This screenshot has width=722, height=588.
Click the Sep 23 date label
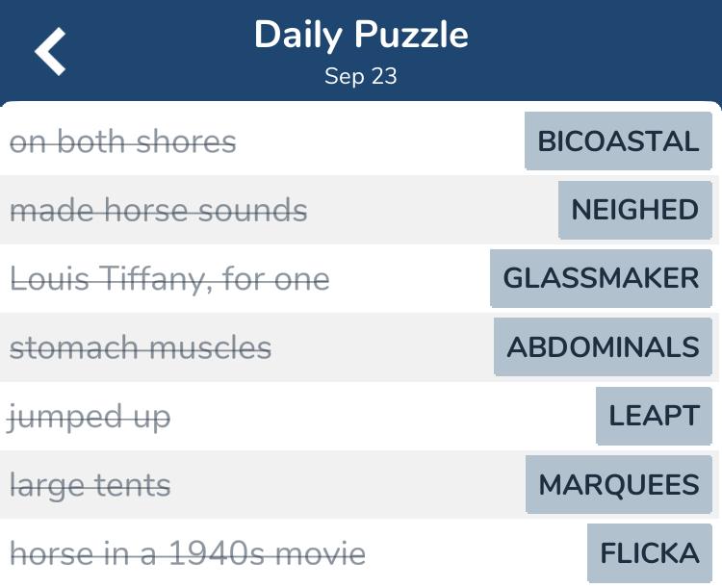[x=361, y=76]
